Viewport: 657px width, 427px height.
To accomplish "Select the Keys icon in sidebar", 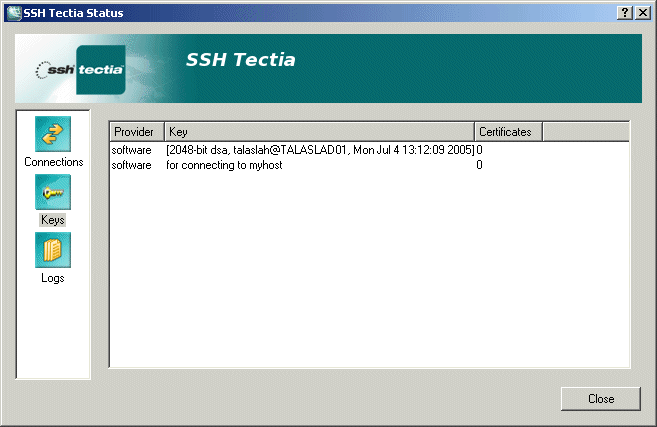I will pyautogui.click(x=53, y=192).
